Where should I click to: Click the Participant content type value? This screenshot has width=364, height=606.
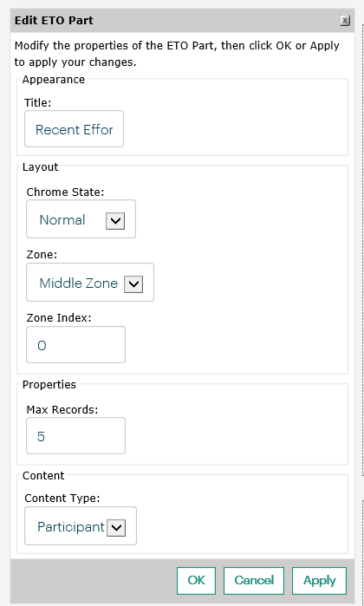pos(71,527)
